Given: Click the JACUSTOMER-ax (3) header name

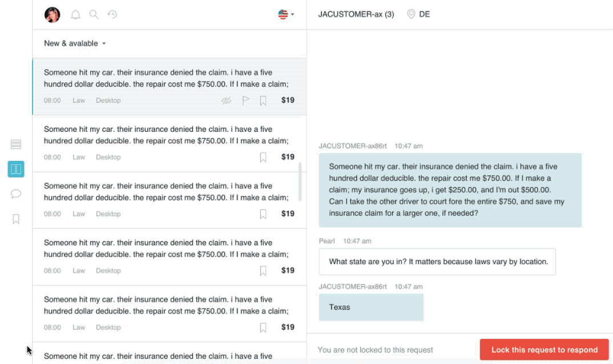Looking at the screenshot, I should click(x=356, y=14).
